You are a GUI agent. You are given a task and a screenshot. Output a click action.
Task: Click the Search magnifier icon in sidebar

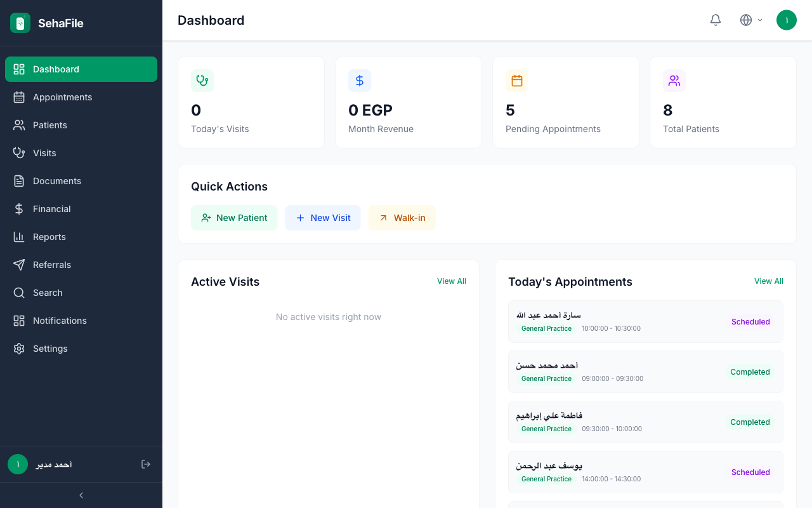(x=19, y=293)
